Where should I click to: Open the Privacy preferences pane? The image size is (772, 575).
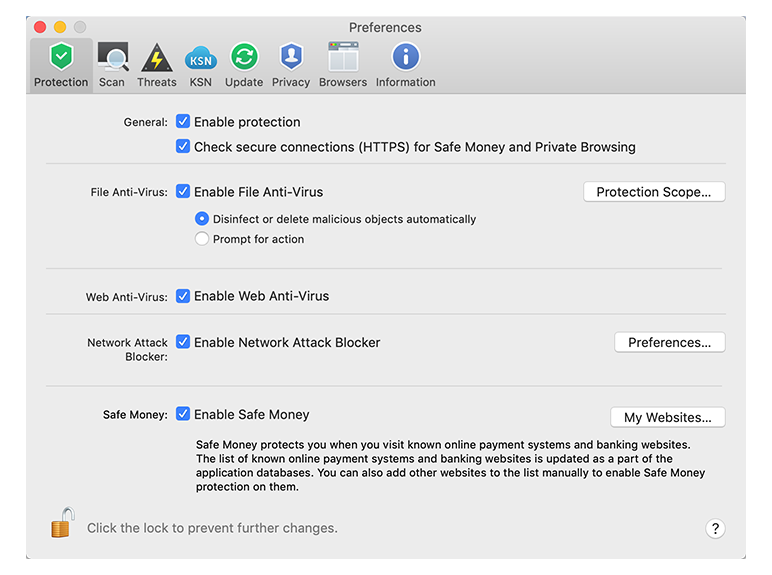point(291,65)
